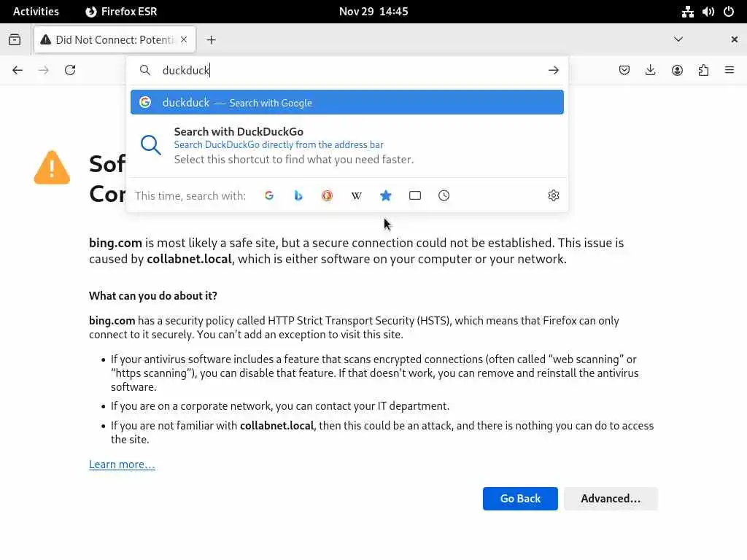This screenshot has height=560, width=747.
Task: Open Save to Pocket icon
Action: 624,71
